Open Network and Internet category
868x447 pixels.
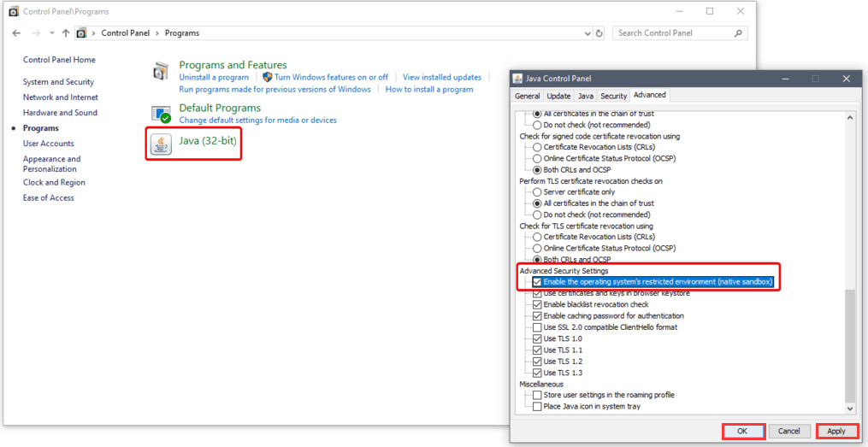[x=61, y=97]
